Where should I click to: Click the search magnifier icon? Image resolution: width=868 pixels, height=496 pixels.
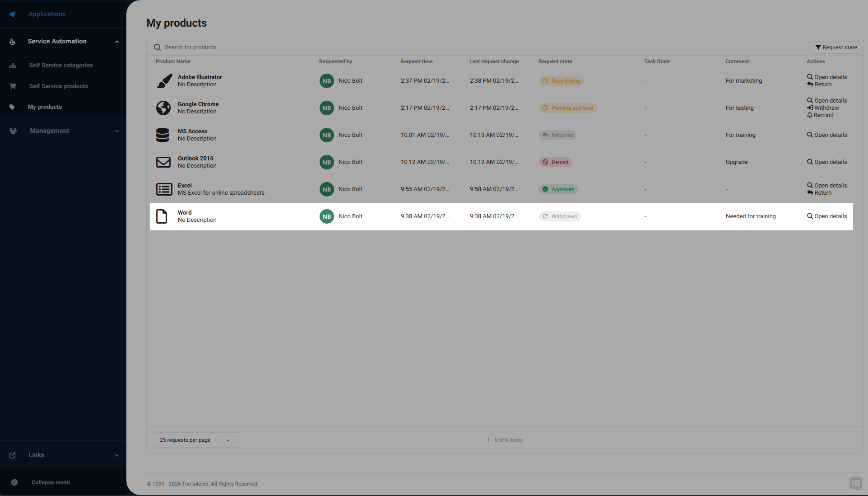(x=157, y=47)
